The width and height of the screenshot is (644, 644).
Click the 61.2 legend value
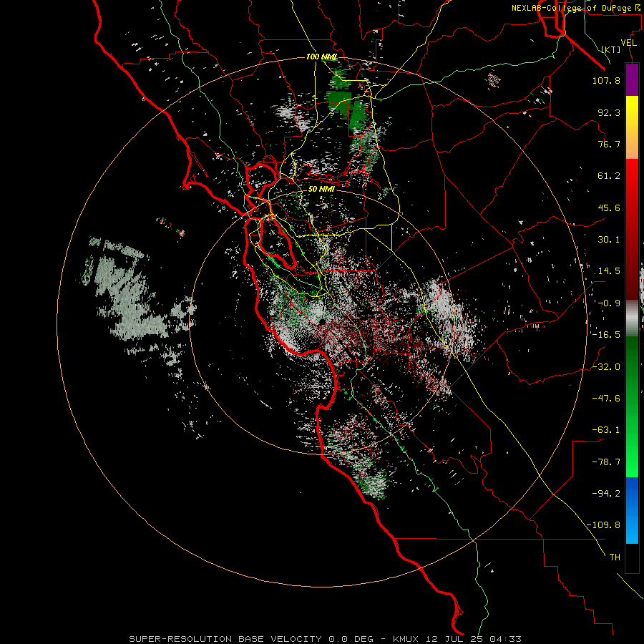coord(609,176)
